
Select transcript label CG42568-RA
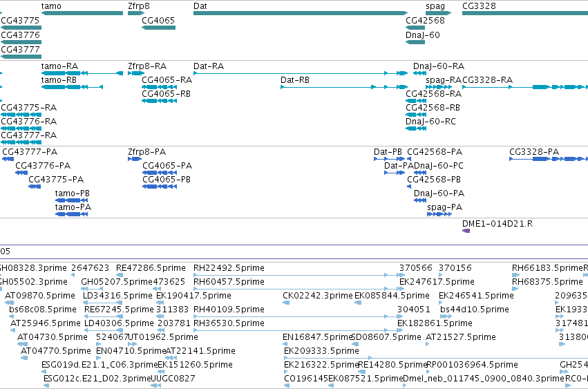pyautogui.click(x=433, y=94)
